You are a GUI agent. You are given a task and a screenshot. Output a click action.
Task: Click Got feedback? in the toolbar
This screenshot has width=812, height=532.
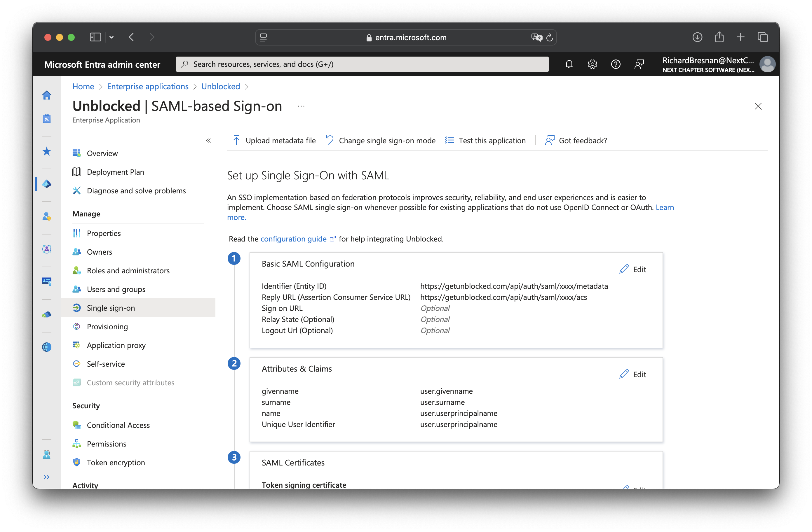coord(576,141)
